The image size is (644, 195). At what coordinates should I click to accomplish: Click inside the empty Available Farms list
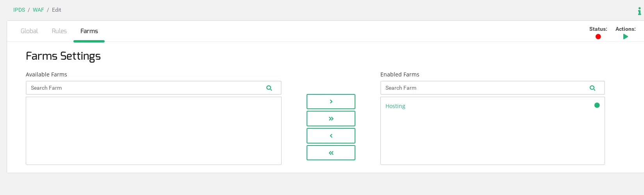click(x=153, y=131)
